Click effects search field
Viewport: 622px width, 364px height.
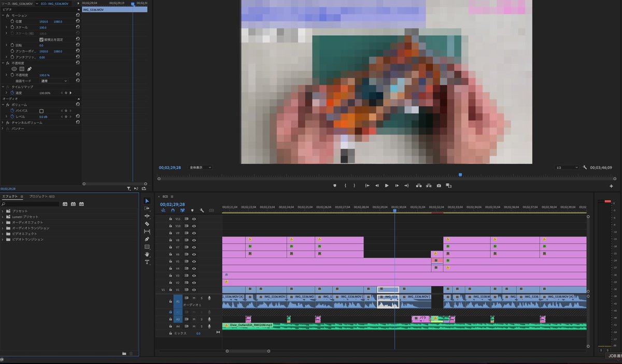tap(30, 204)
